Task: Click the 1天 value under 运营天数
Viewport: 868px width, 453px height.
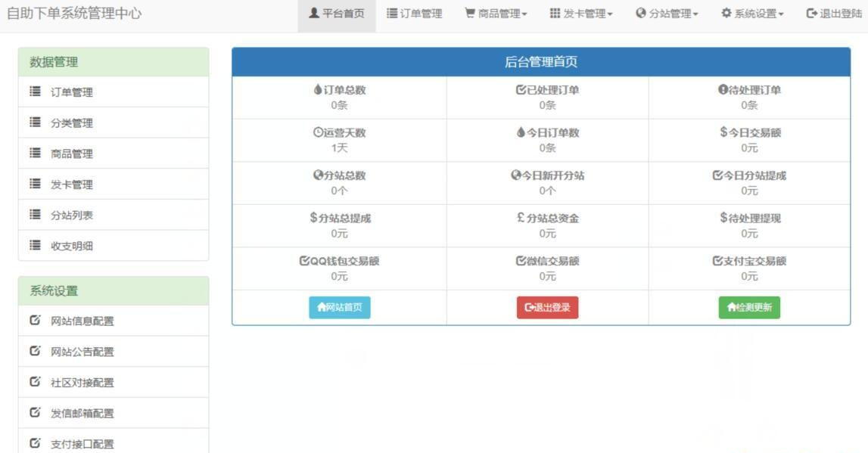Action: 339,147
